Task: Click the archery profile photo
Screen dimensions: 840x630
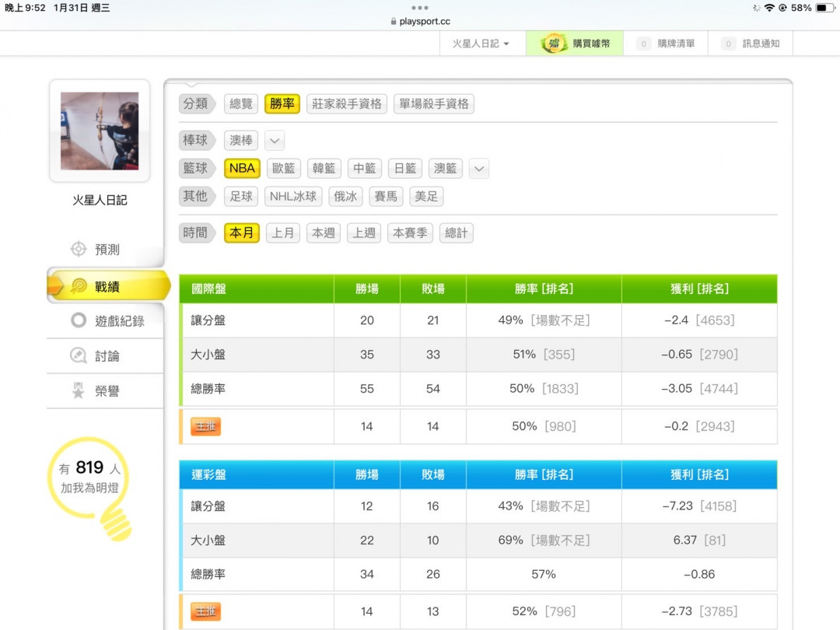Action: click(100, 131)
